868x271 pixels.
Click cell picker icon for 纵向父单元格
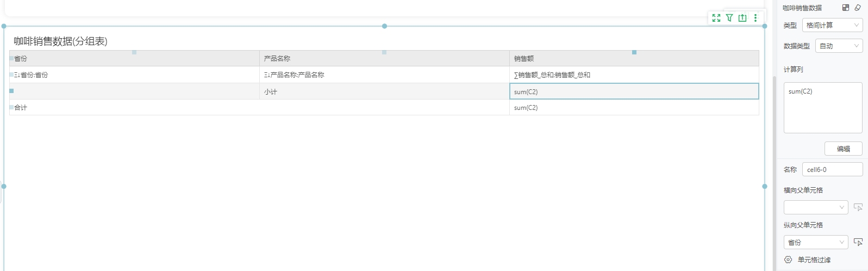point(858,242)
